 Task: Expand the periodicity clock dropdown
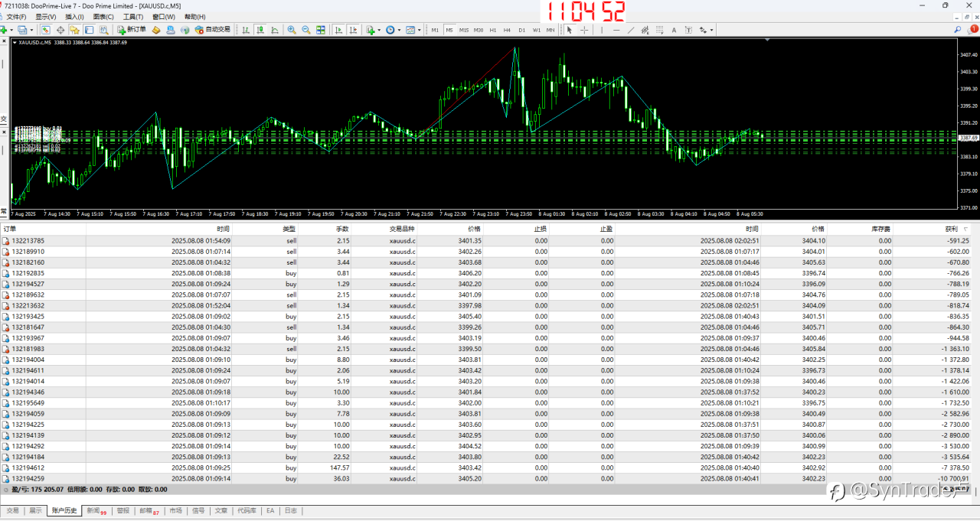(x=400, y=30)
